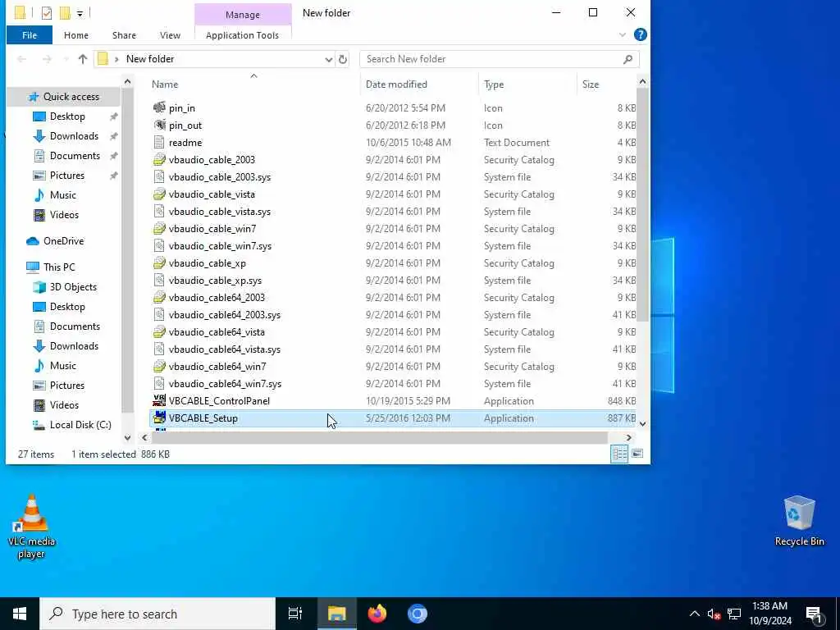The height and width of the screenshot is (630, 840).
Task: Refresh the New folder address bar
Action: tap(343, 59)
